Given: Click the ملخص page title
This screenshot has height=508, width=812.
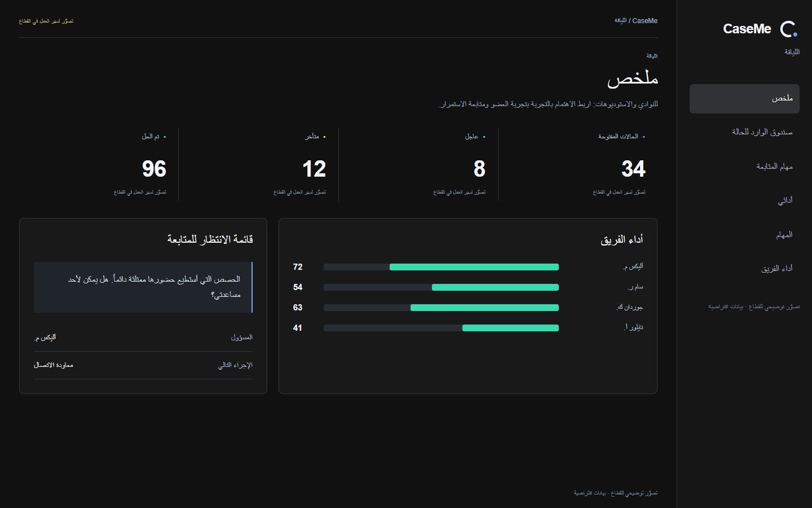Looking at the screenshot, I should pyautogui.click(x=633, y=78).
